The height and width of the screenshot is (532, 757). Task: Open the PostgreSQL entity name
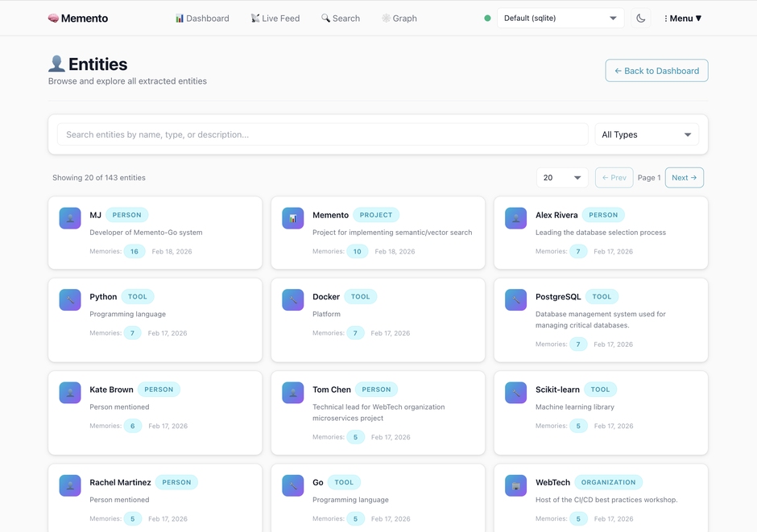558,297
